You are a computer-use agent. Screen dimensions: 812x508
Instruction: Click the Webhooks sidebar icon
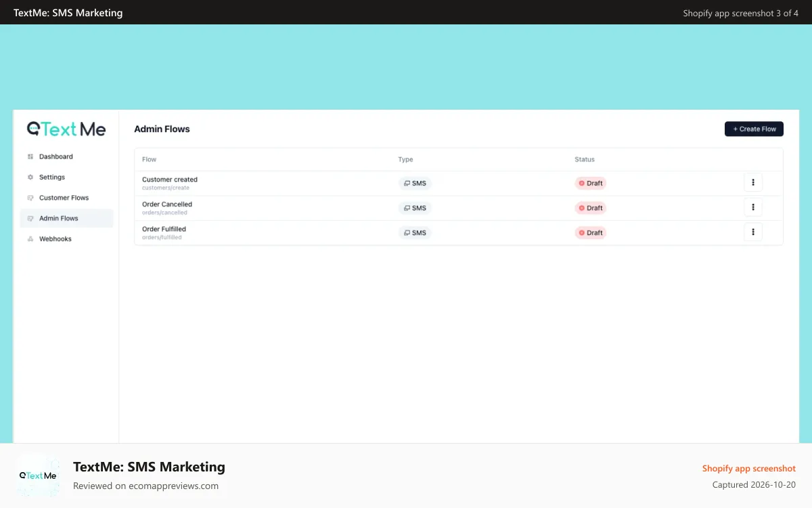tap(30, 239)
